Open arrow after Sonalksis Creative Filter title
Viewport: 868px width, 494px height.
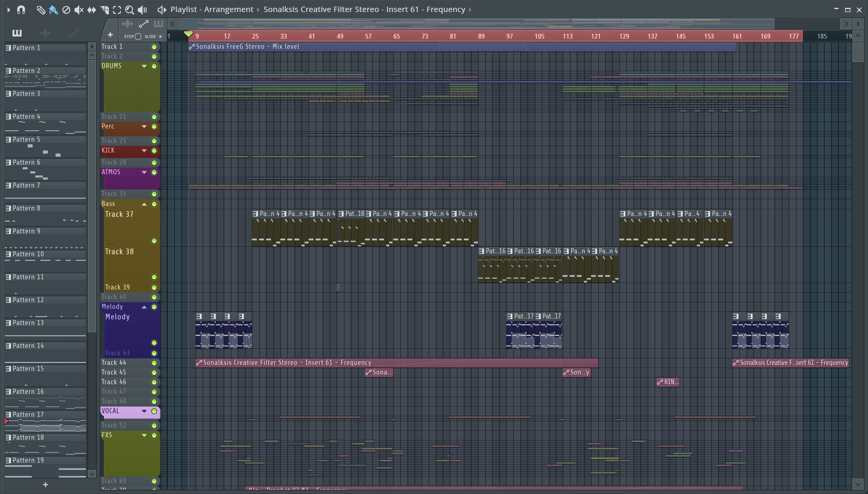470,10
